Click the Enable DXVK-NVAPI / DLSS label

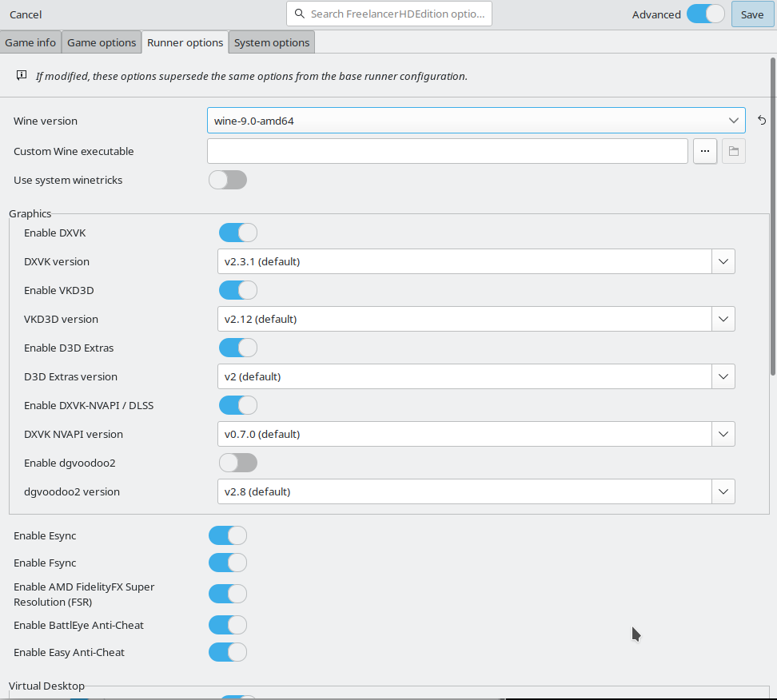click(x=89, y=405)
